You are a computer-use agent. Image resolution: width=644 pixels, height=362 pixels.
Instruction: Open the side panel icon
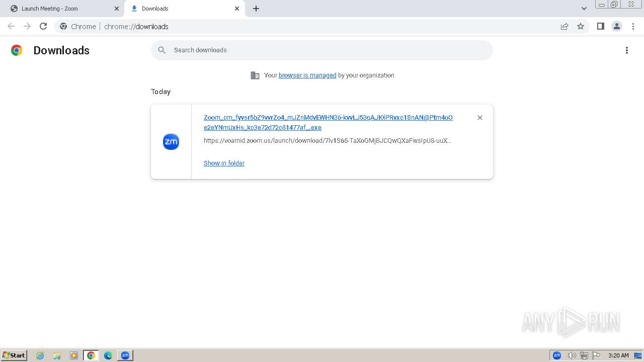click(600, 26)
